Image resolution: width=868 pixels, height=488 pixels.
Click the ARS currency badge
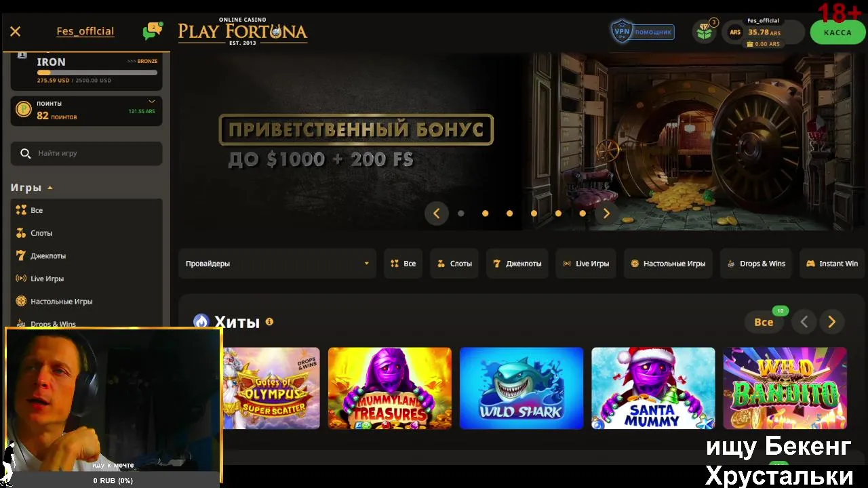tap(735, 32)
